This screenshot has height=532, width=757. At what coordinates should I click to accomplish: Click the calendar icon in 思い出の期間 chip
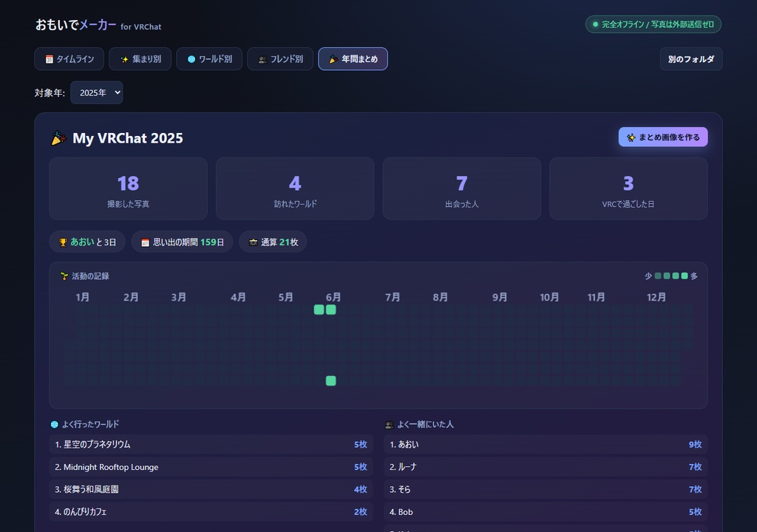(145, 242)
